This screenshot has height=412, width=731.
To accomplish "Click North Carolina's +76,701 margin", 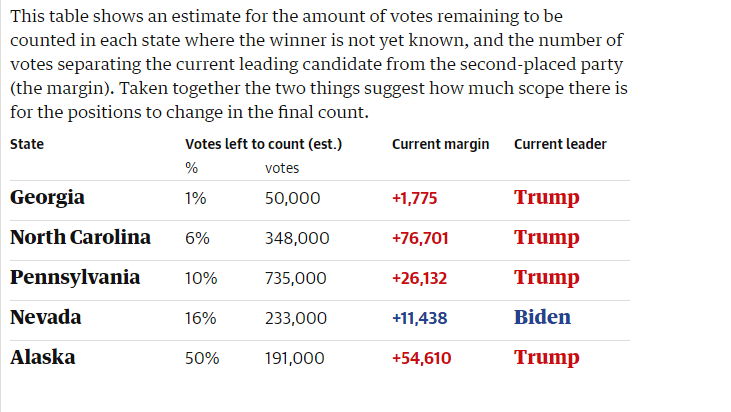I will 419,238.
